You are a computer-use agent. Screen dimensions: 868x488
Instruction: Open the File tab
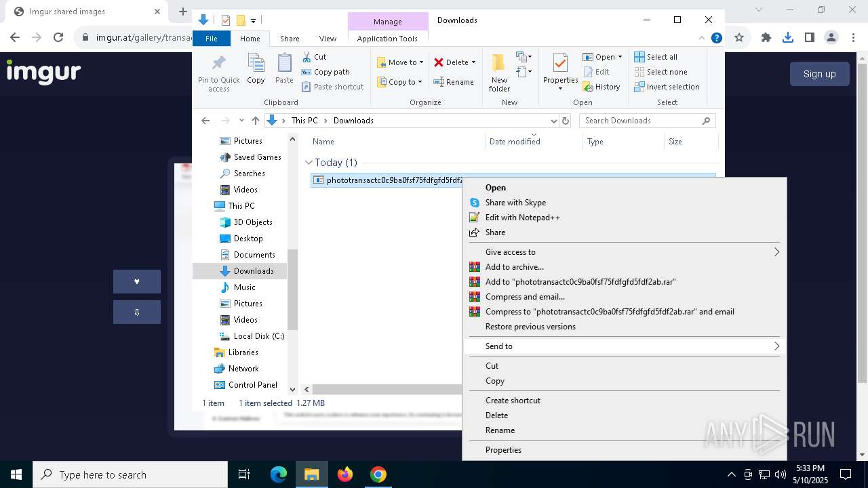212,39
